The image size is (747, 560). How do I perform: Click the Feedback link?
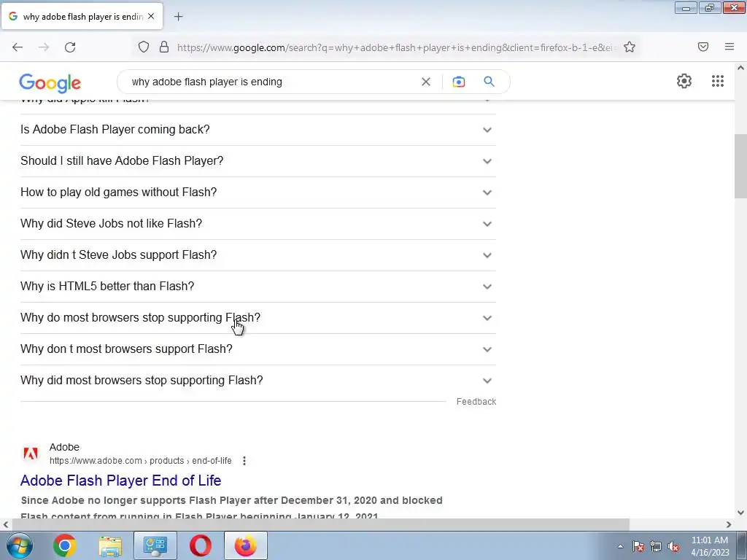pos(476,402)
